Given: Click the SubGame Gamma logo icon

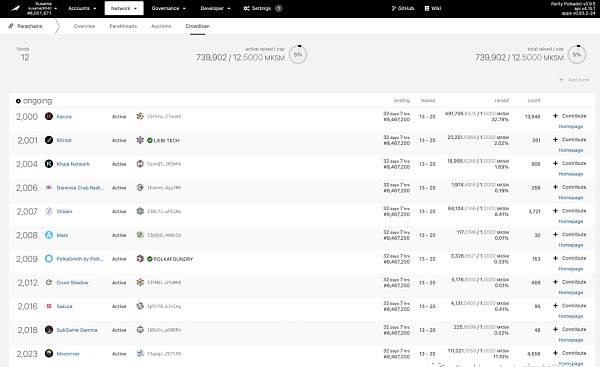Looking at the screenshot, I should tap(49, 330).
